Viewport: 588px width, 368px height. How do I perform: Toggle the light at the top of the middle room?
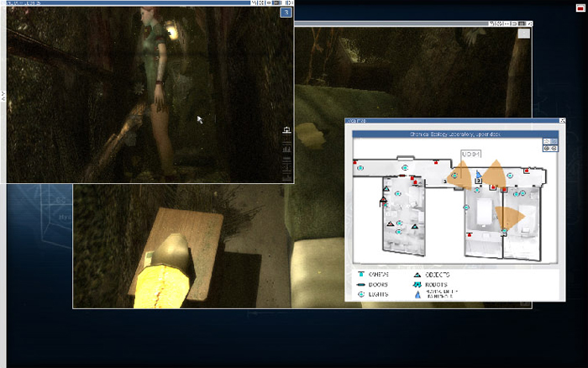click(476, 191)
